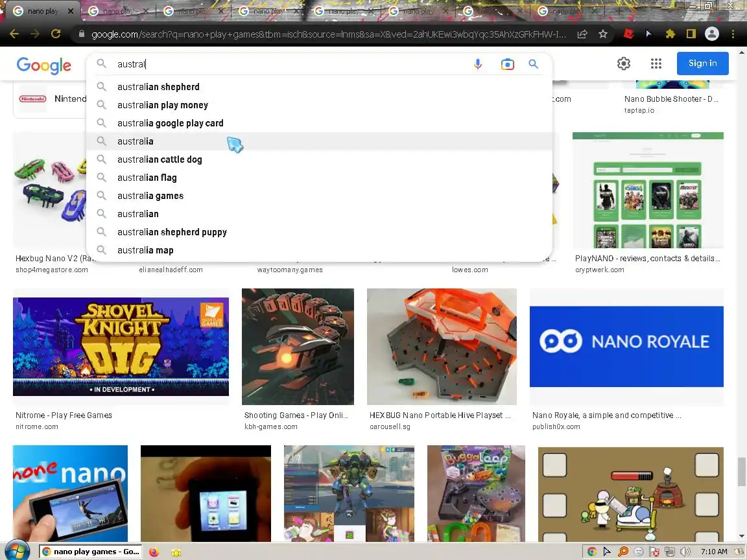
Task: Open the cartoon chef game image
Action: (631, 495)
